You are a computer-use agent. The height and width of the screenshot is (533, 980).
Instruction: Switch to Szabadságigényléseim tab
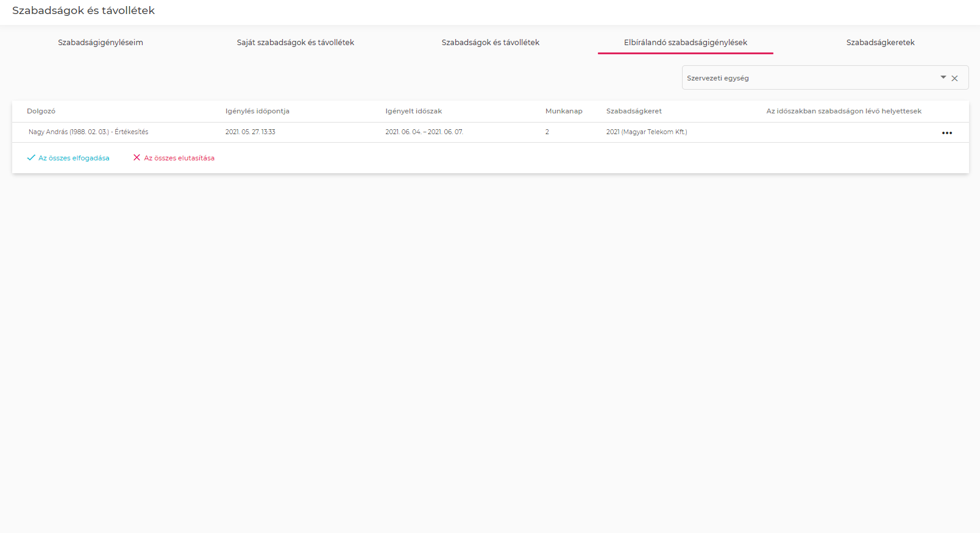[x=101, y=43]
